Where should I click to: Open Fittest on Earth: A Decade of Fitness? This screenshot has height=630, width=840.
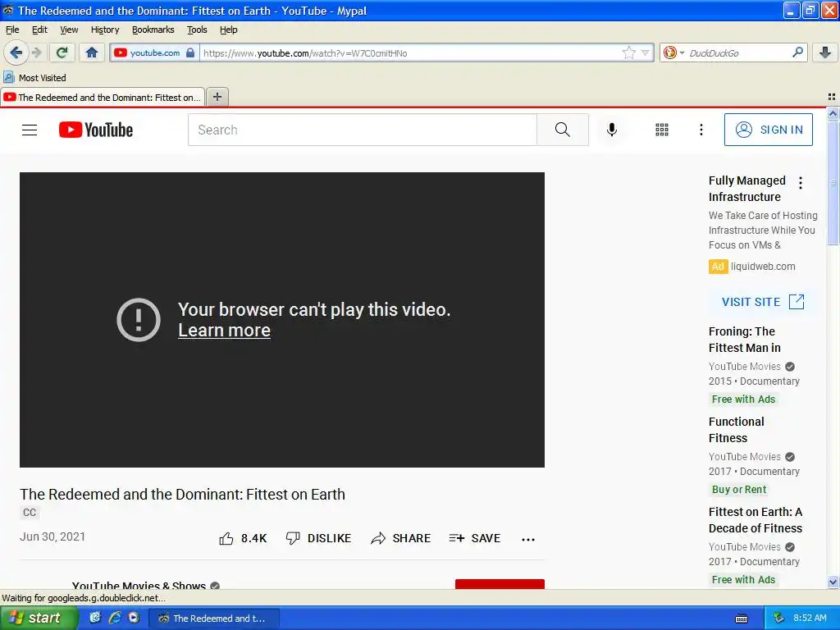[756, 520]
